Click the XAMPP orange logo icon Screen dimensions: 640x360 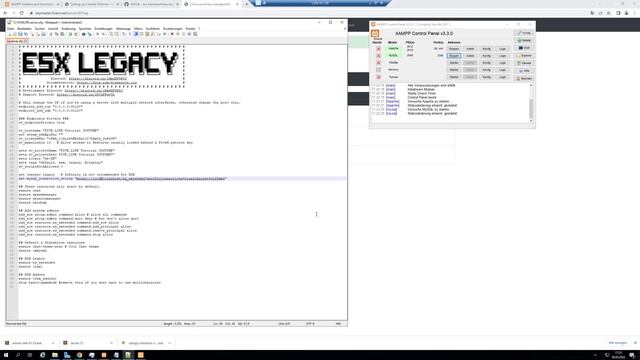click(375, 33)
